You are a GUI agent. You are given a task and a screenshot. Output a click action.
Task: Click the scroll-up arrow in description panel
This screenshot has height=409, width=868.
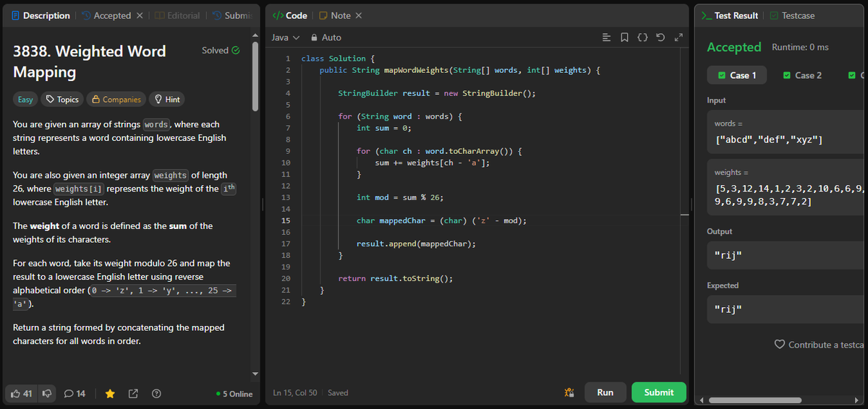[x=255, y=34]
